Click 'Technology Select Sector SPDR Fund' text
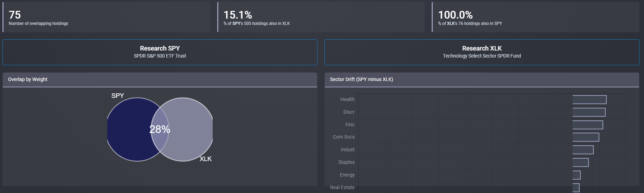 482,56
